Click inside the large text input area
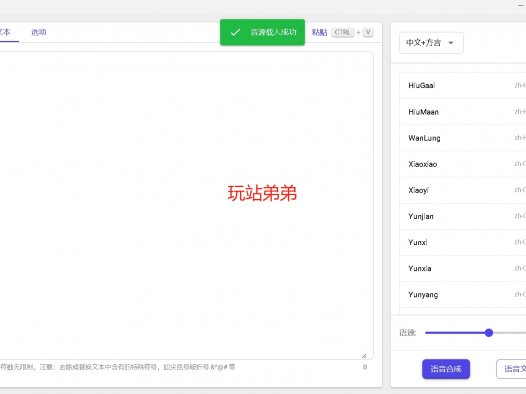Screen dimensions: 526x394 [186, 205]
